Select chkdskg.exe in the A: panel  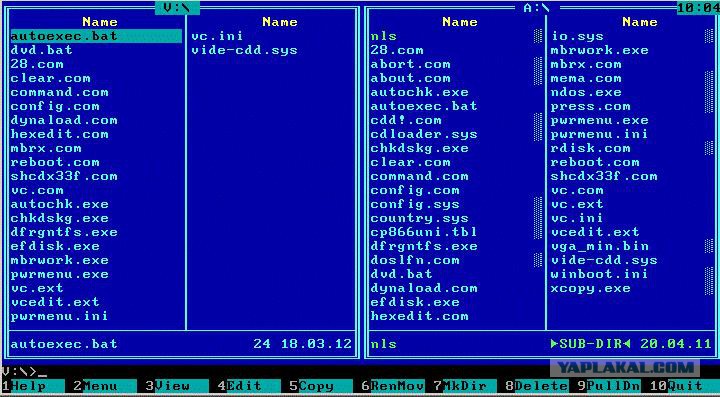tap(419, 148)
